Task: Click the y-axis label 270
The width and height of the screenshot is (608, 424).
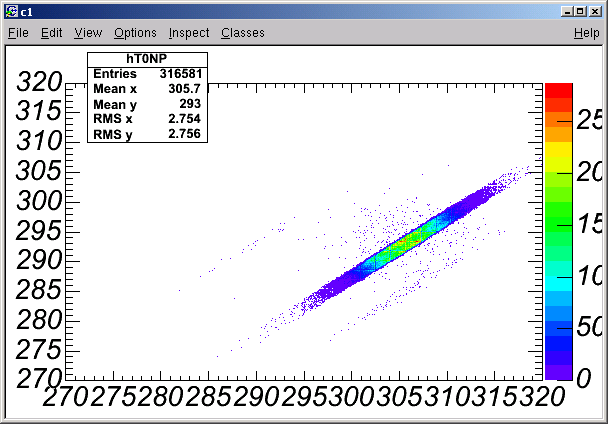Action: tap(39, 378)
